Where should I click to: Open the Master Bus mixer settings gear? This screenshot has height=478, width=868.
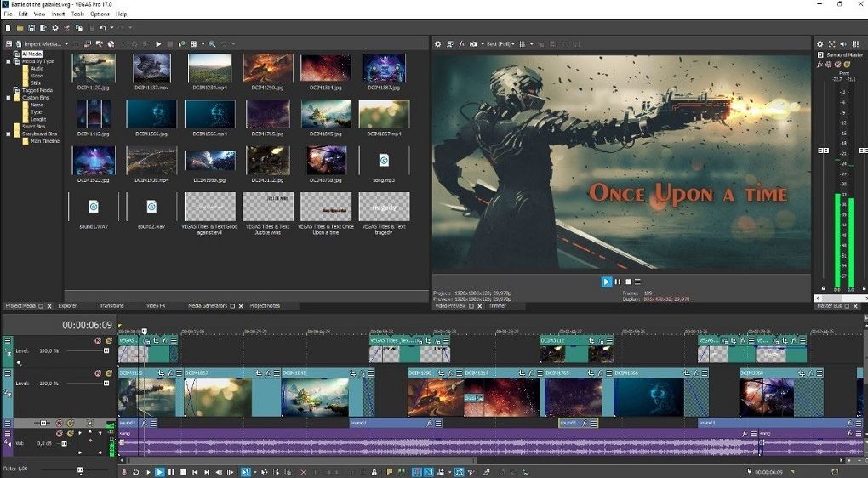click(820, 43)
